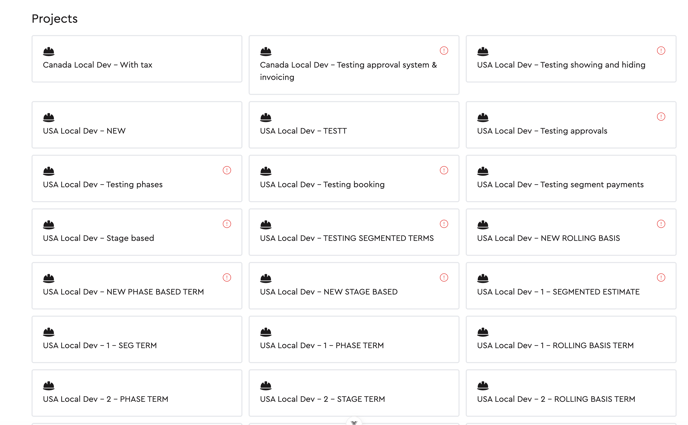Click warning icon on Testing approval system & invoicing card

click(444, 51)
